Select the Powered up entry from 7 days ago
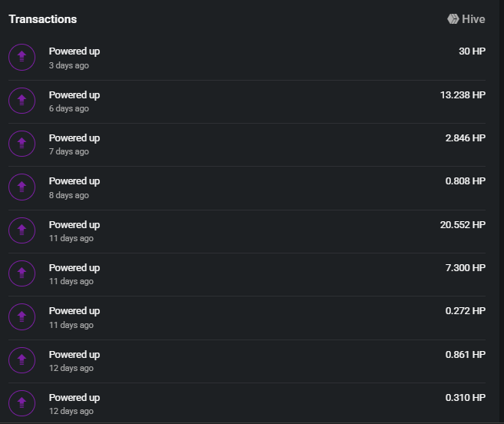 point(247,144)
